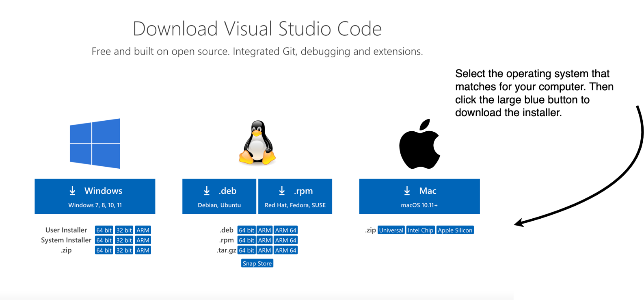Viewport: 644px width, 300px height.
Task: Click the Apple logo icon
Action: 419,144
